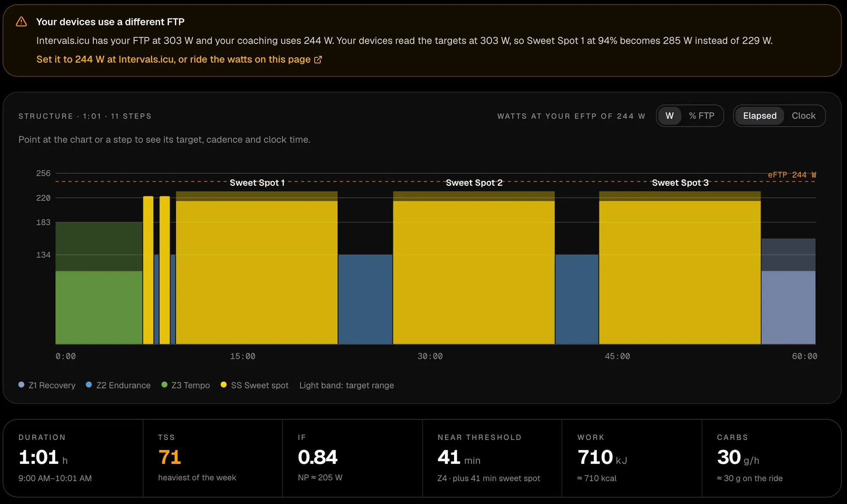Select the Clock time axis option
Screen dimensions: 847x504
[803, 116]
